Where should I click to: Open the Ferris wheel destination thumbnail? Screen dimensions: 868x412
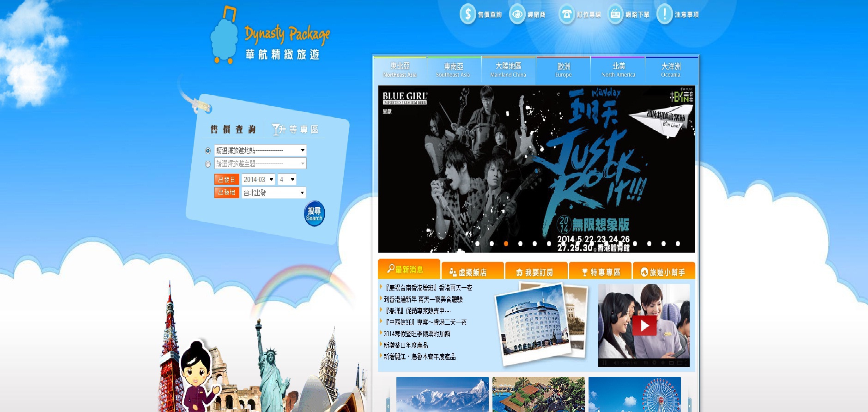[635, 394]
